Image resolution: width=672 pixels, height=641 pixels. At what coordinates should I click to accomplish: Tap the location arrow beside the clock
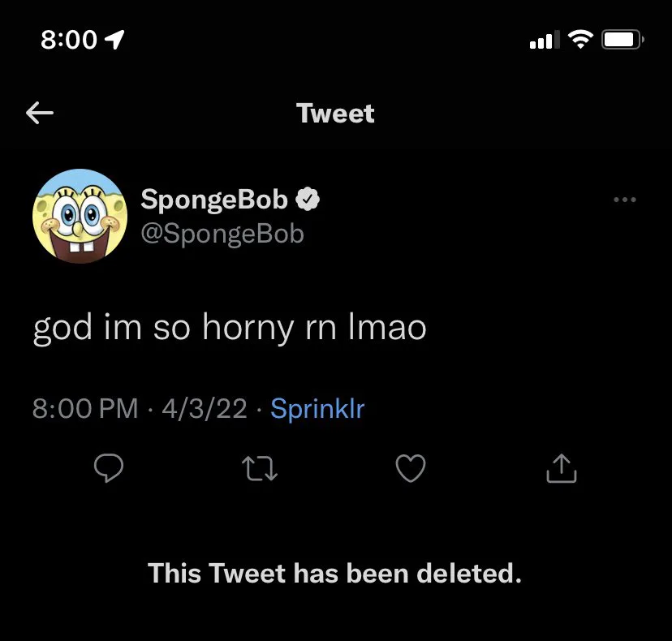point(115,39)
